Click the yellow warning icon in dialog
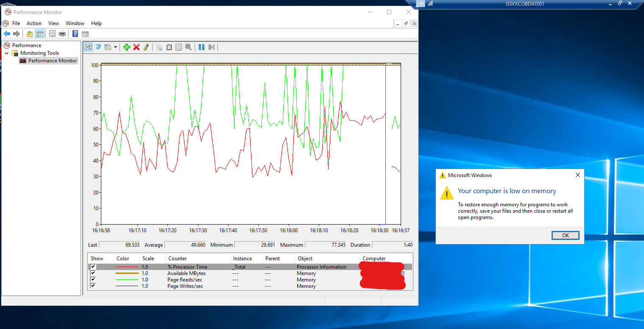This screenshot has width=644, height=329. coord(447,193)
